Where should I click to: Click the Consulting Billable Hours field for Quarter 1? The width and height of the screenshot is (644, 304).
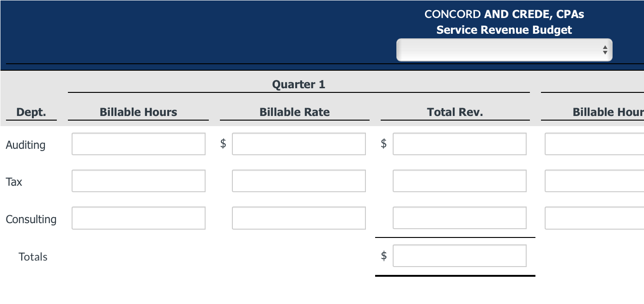(x=139, y=218)
